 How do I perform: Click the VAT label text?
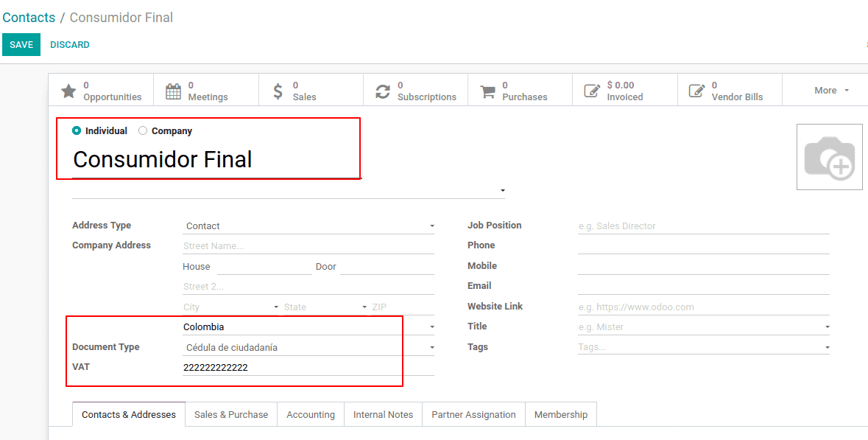tap(81, 367)
